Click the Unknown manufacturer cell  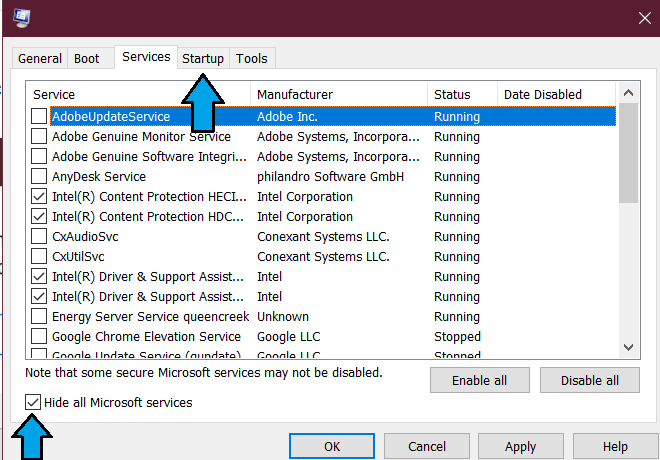283,316
